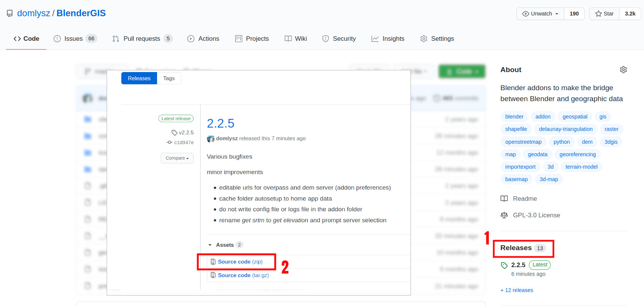This screenshot has height=306, width=644.
Task: Click the map topic tag
Action: (510, 154)
